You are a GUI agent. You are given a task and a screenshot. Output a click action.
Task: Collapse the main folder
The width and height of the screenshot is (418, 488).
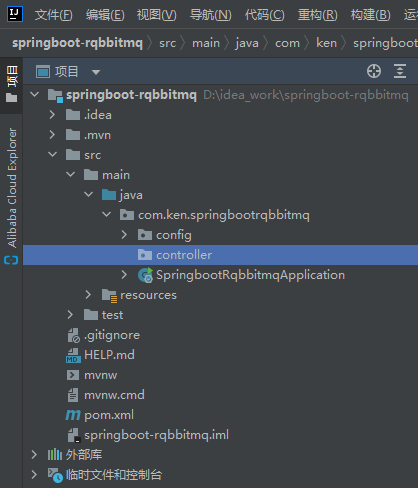pos(71,175)
